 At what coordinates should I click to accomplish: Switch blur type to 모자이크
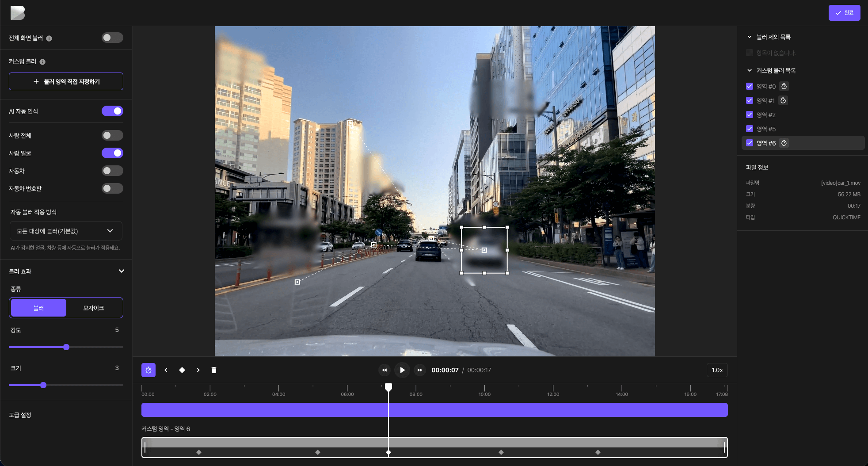94,308
